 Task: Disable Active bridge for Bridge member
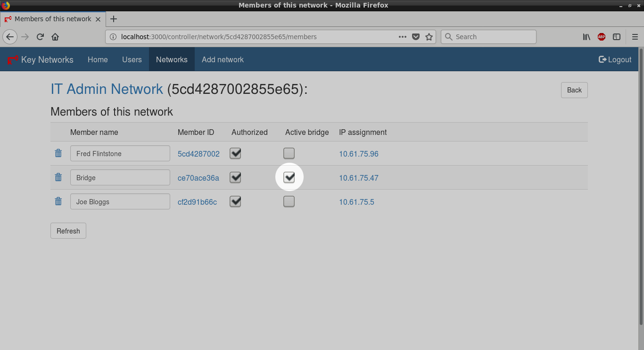(x=289, y=177)
